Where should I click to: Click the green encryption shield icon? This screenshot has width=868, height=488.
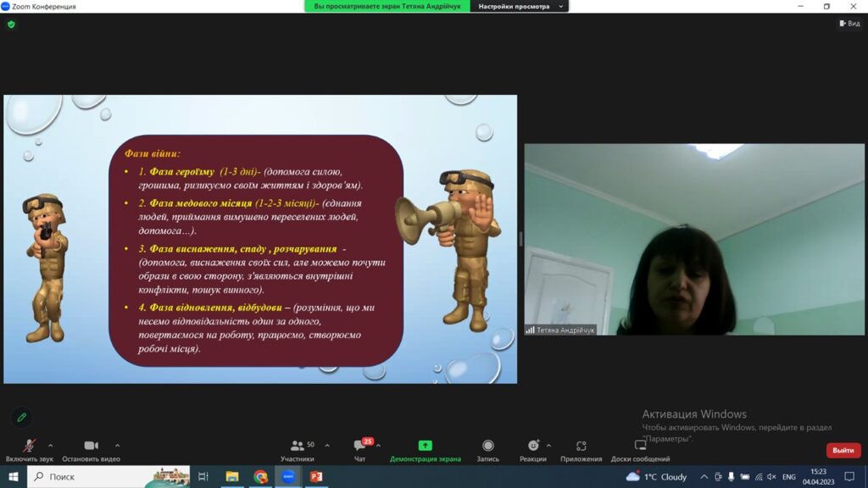coord(11,25)
